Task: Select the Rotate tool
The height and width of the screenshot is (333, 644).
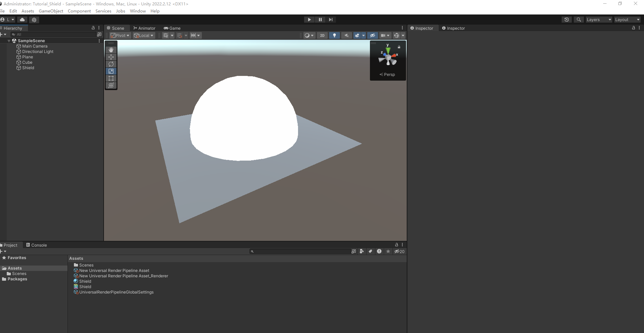Action: click(x=111, y=64)
